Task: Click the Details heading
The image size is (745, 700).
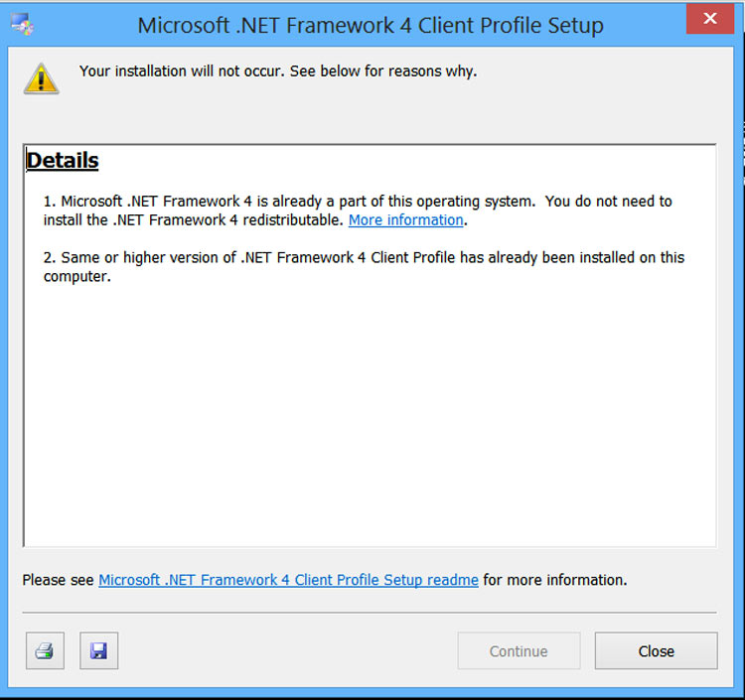Action: (x=63, y=161)
